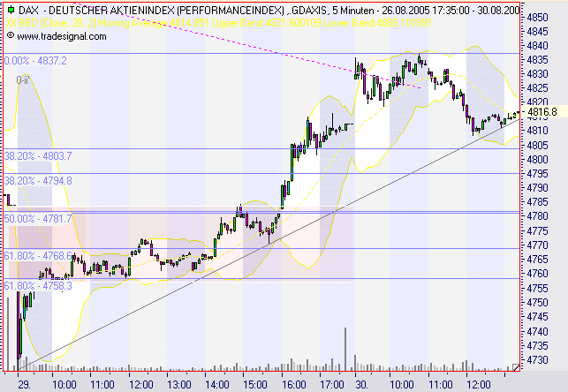Click the www.tradesignal.com copyright label
Image resolution: width=568 pixels, height=392 pixels.
57,36
